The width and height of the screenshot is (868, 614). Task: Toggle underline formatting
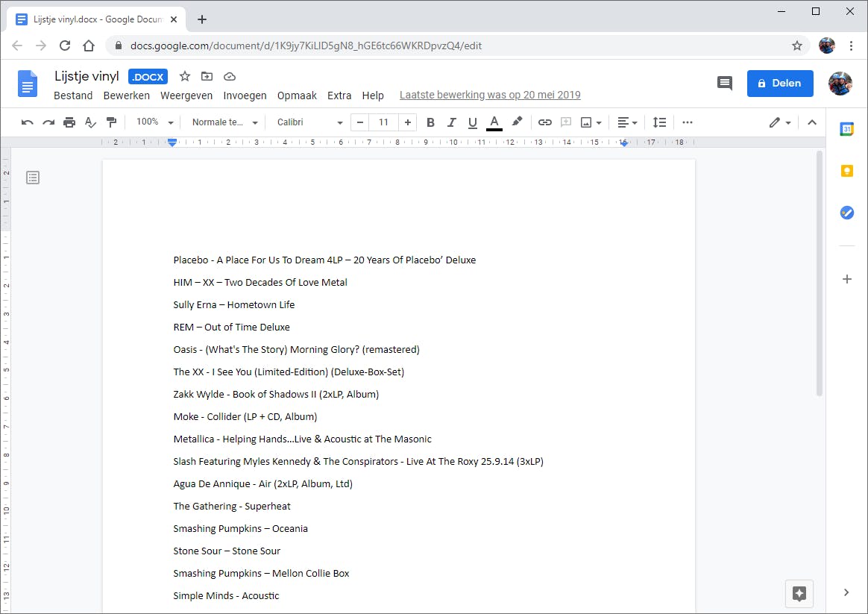[472, 122]
